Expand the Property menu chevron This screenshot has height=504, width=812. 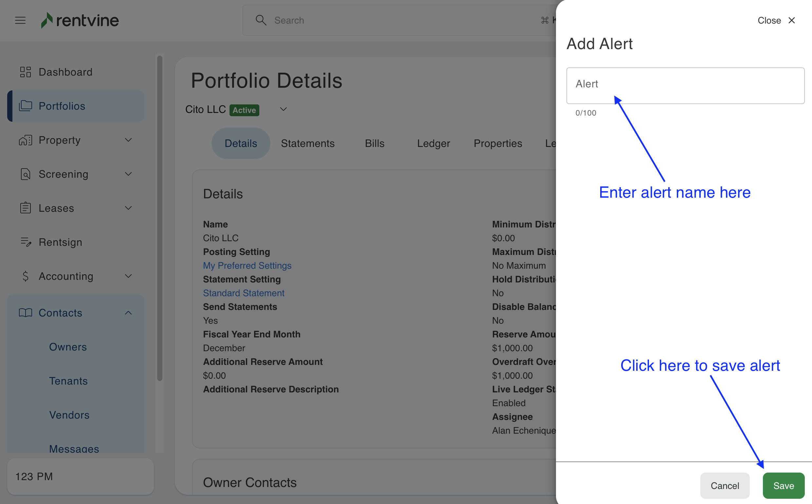[128, 140]
